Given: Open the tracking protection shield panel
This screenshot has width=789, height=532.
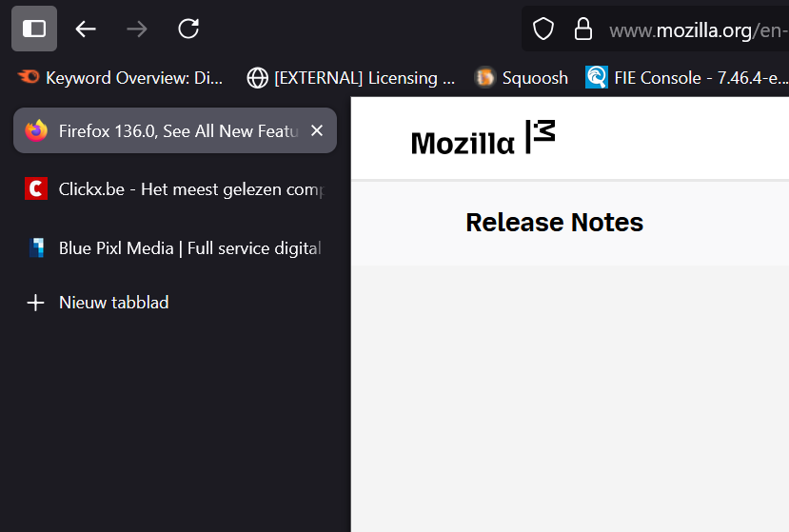Looking at the screenshot, I should 542,30.
